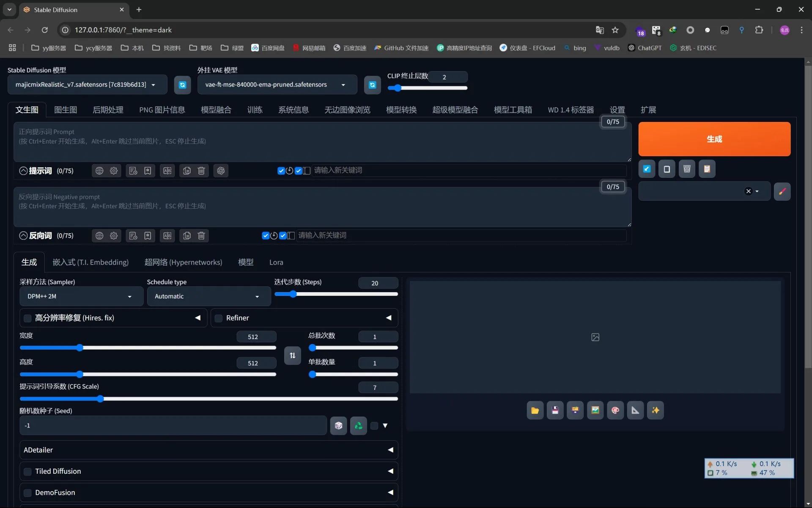
Task: Select the Lora sub-tab
Action: [276, 262]
